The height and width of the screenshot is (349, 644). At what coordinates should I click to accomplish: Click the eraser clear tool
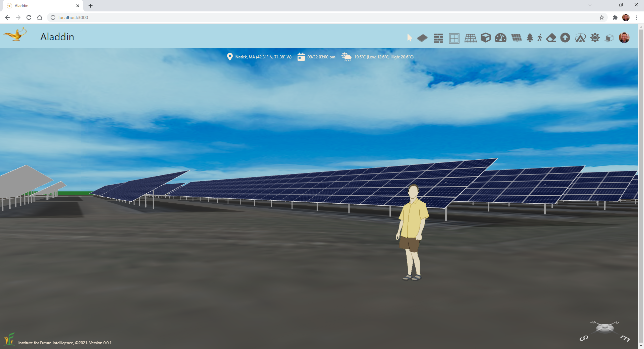click(551, 38)
